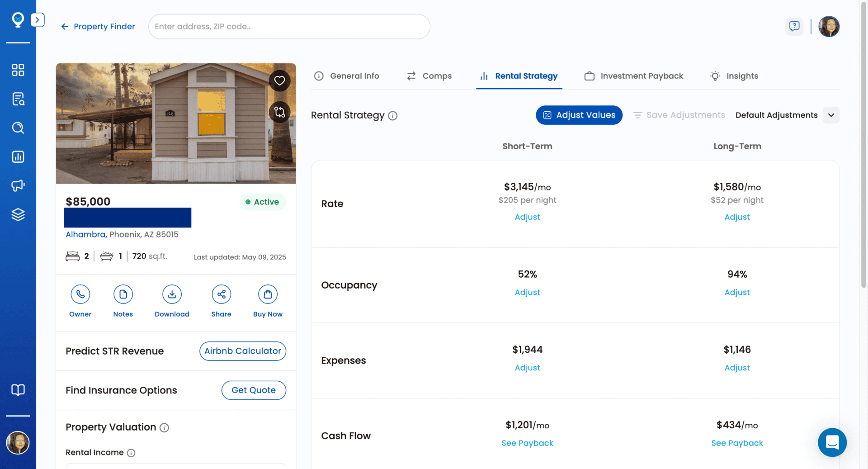Toggle the compare icon on the property photo
The width and height of the screenshot is (868, 469).
[x=279, y=112]
